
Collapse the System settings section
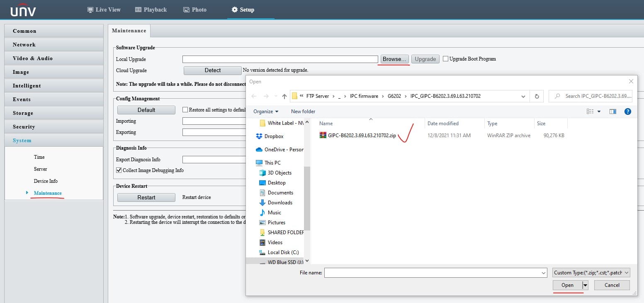click(x=54, y=141)
